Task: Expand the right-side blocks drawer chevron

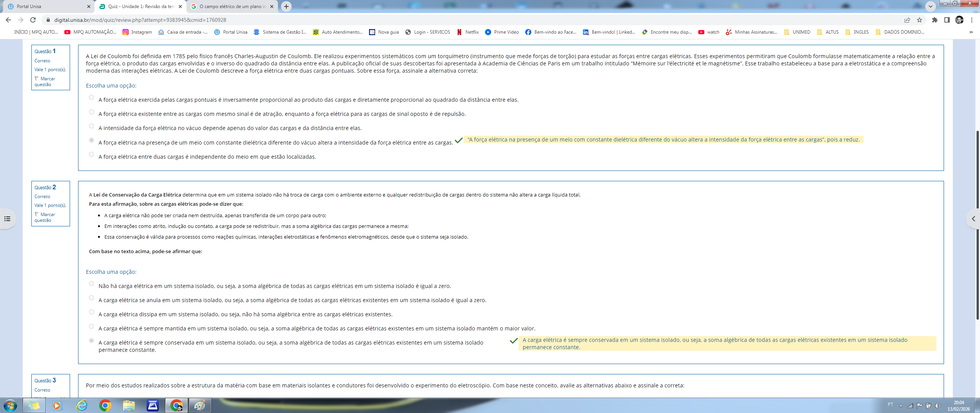Action: click(973, 219)
